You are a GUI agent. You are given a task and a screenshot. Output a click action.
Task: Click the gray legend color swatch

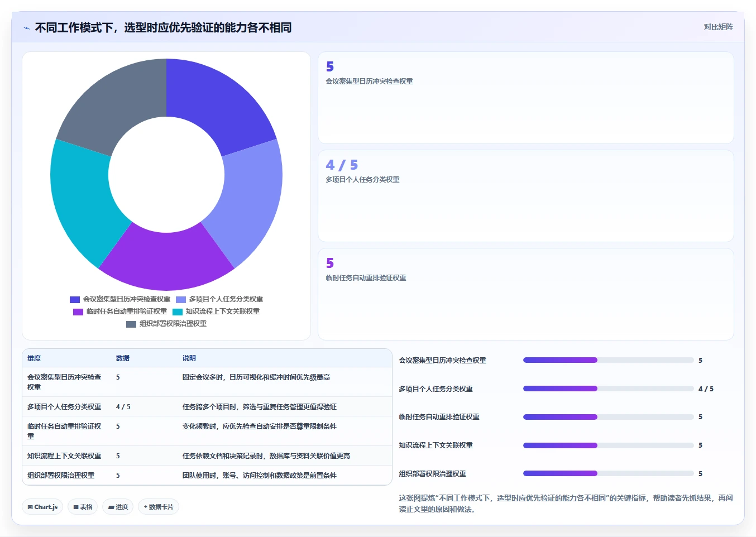coord(131,324)
